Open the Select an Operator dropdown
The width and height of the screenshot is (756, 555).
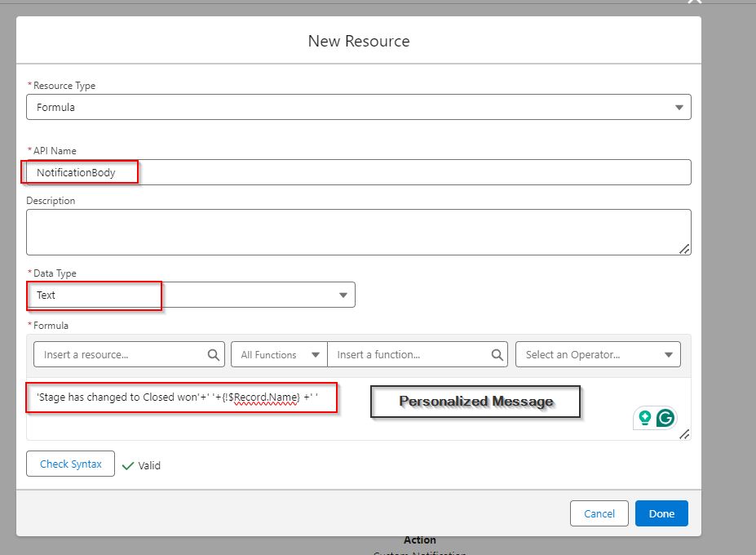click(598, 354)
